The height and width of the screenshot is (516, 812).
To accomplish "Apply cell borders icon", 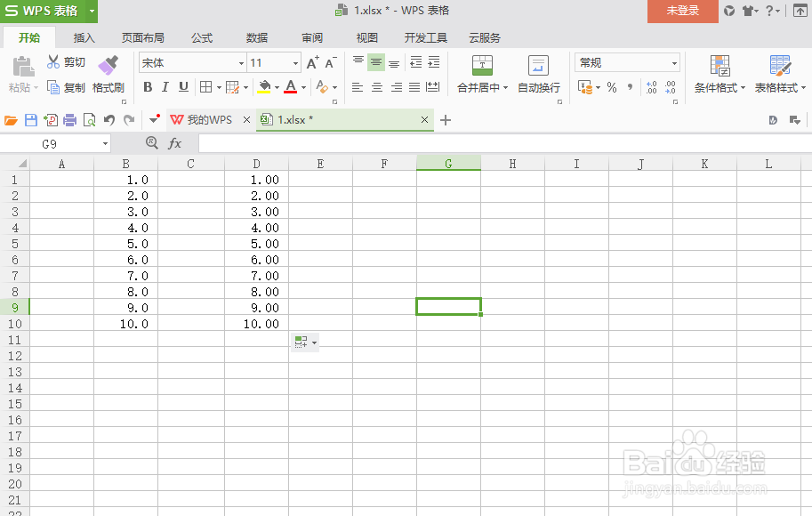I will coord(205,87).
